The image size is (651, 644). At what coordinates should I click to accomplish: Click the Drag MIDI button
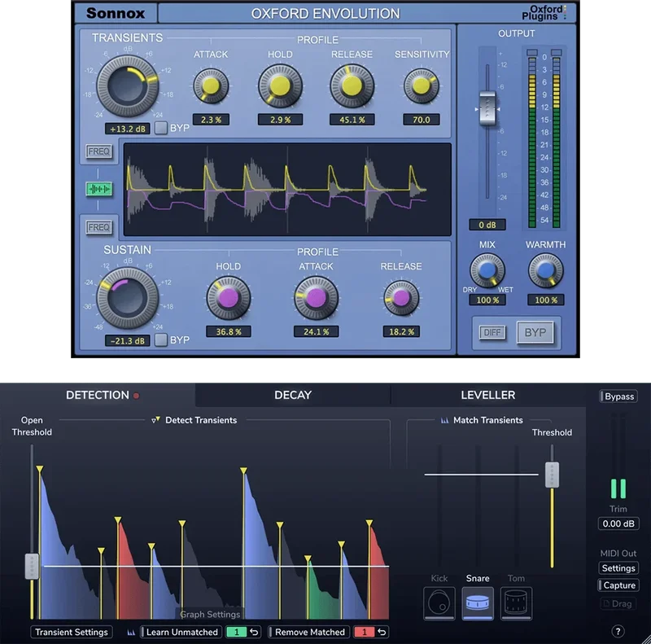click(618, 603)
